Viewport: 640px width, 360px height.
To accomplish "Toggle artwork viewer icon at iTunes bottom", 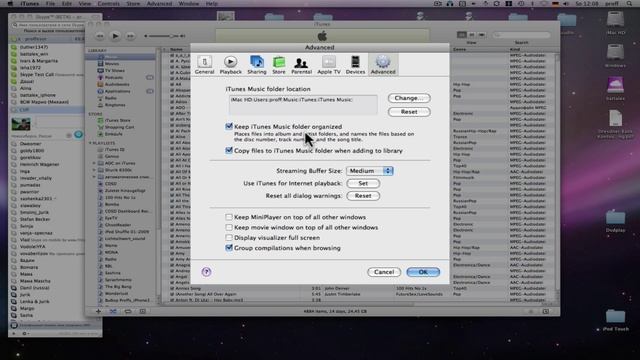I will click(142, 311).
